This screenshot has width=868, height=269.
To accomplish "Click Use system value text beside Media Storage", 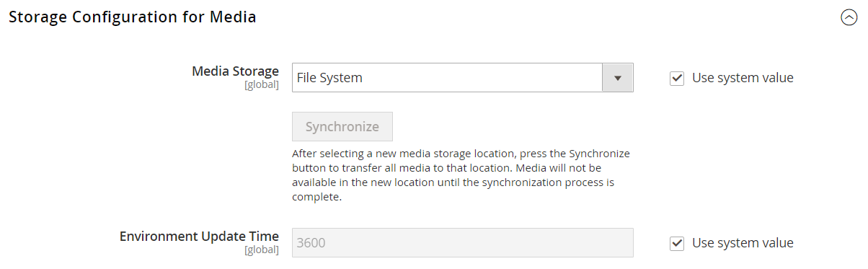I will click(x=743, y=78).
